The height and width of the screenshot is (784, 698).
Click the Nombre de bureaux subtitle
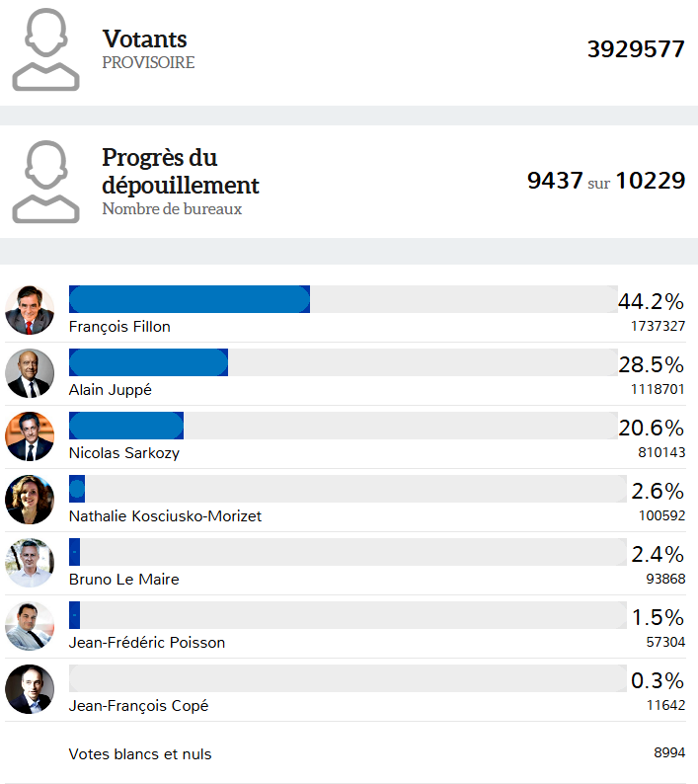click(172, 209)
